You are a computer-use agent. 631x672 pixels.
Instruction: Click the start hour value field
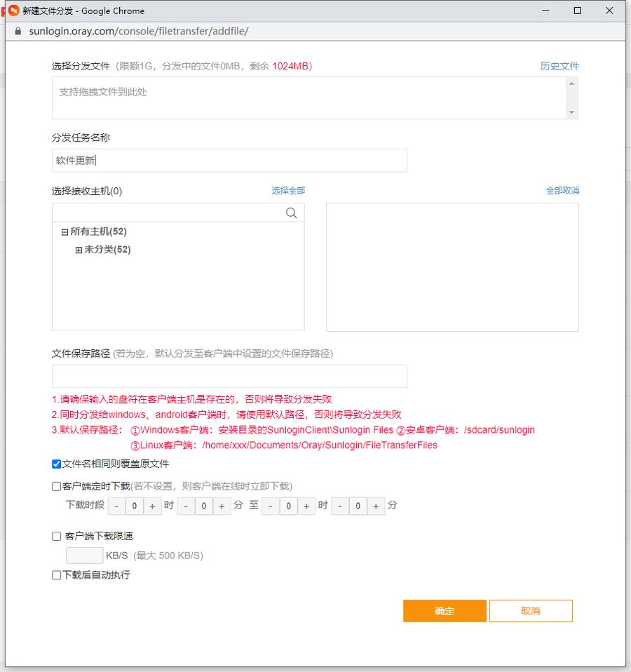(135, 506)
